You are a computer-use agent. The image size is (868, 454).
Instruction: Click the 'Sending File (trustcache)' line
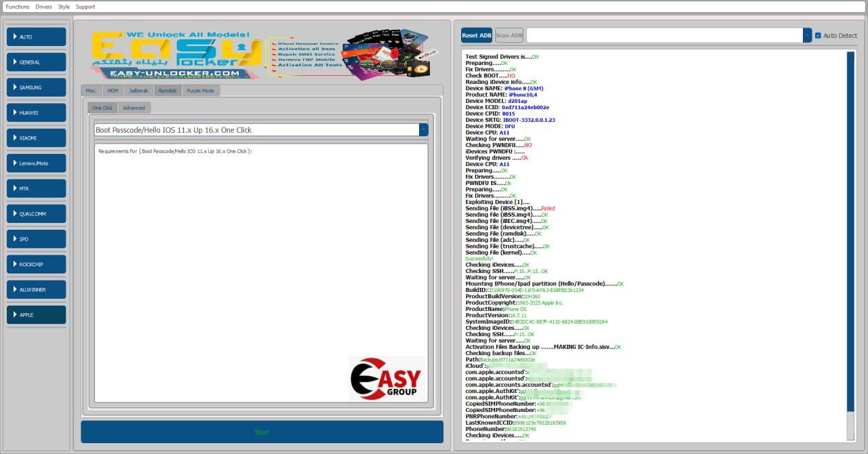[x=507, y=247]
